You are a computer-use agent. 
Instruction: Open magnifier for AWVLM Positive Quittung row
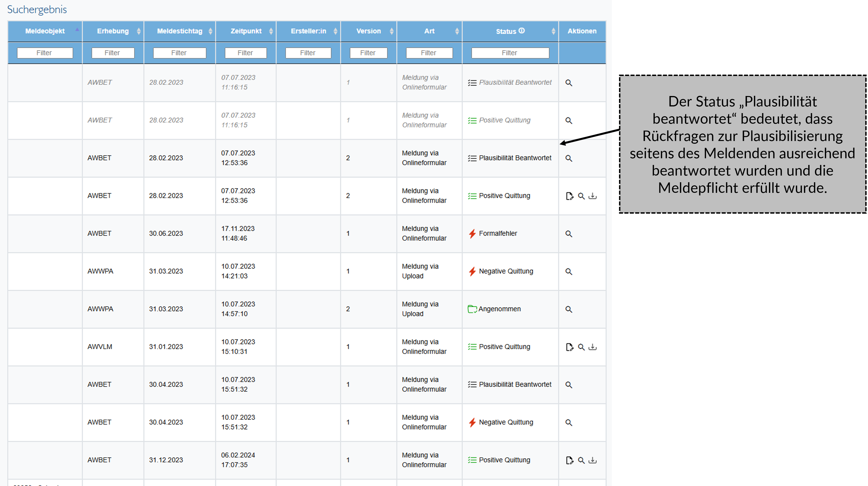tap(581, 347)
